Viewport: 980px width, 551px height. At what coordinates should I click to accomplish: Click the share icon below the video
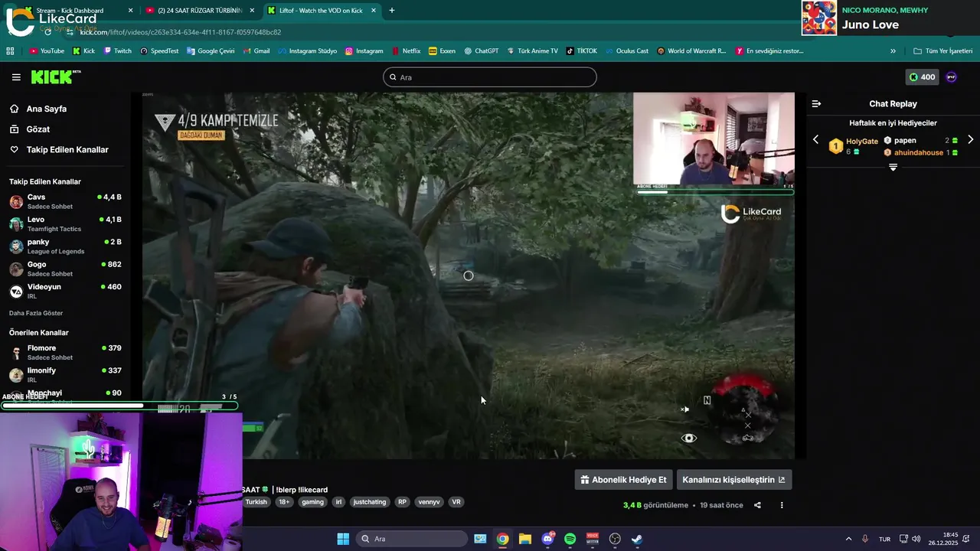click(757, 505)
